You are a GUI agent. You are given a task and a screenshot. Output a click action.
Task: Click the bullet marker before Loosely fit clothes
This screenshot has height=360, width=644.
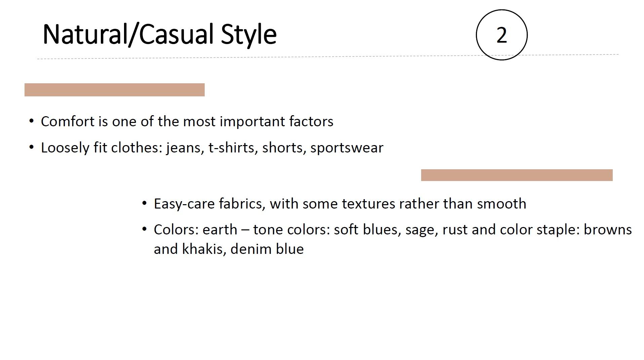pos(32,147)
